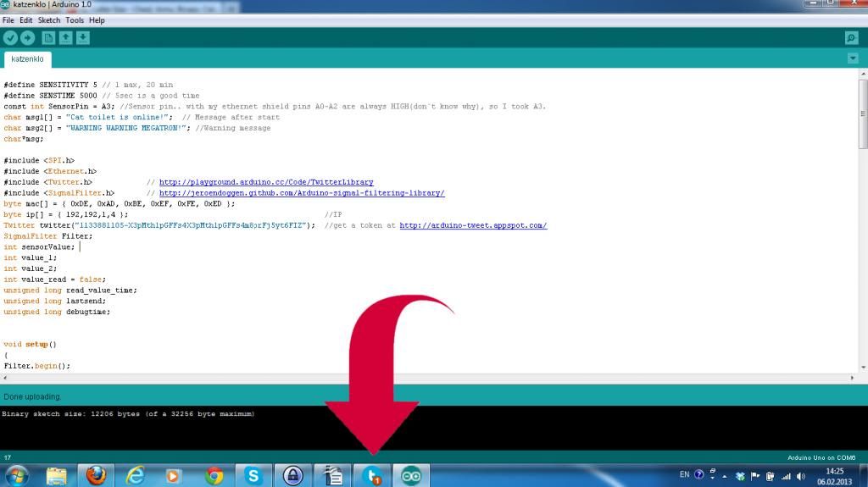Open the tab options dropdown arrow
This screenshot has height=487, width=868.
pos(853,58)
